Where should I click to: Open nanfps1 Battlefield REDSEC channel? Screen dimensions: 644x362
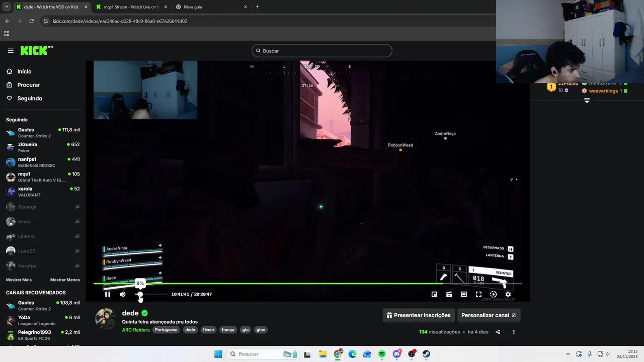coord(43,162)
